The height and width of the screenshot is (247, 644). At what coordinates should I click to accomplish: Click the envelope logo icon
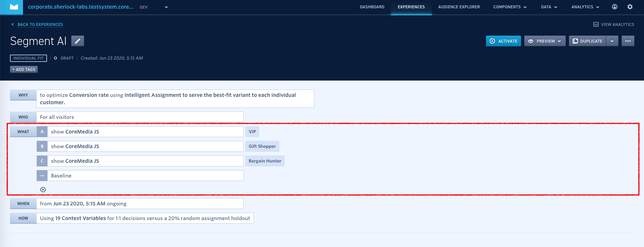[14, 7]
